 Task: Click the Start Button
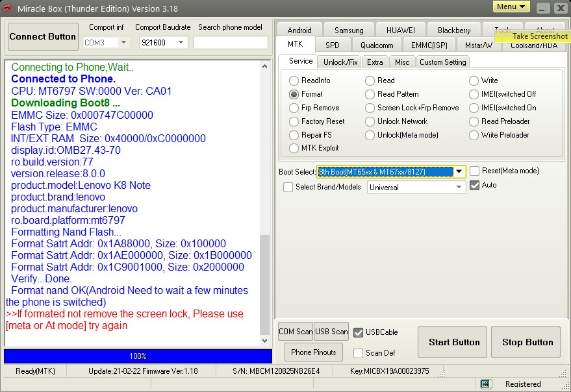(452, 342)
